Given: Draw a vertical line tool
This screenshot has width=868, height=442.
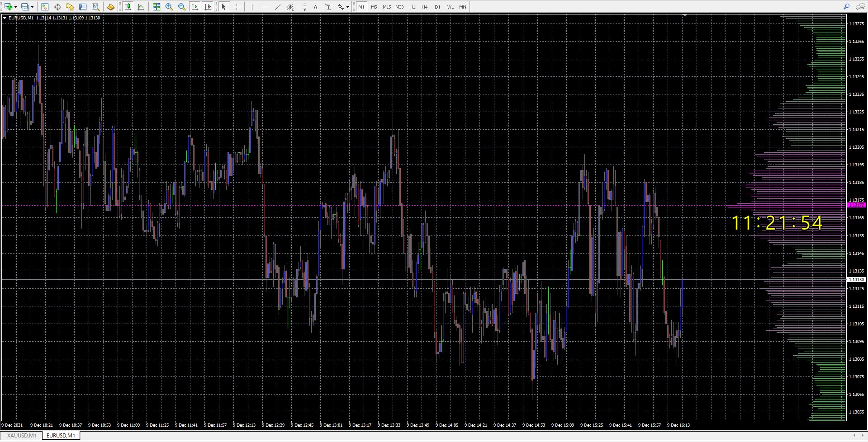Looking at the screenshot, I should point(252,7).
